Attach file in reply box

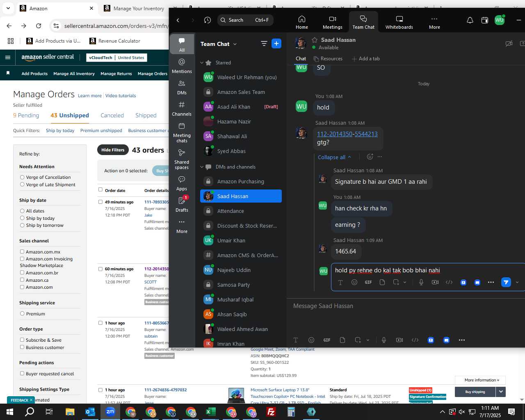point(382,282)
